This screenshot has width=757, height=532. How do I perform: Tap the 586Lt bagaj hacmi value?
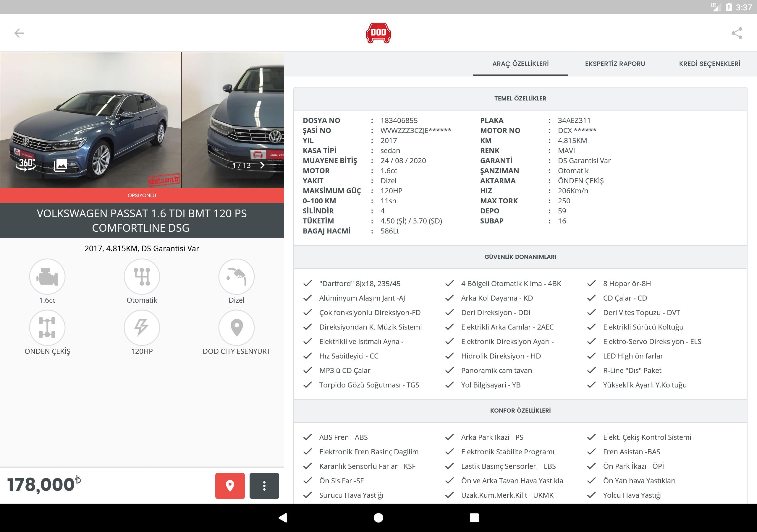click(389, 231)
